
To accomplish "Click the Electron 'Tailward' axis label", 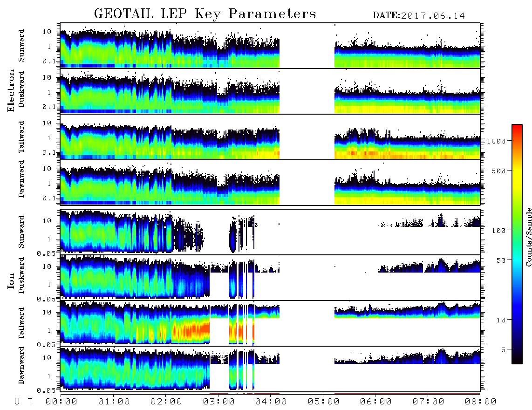I will click(x=21, y=137).
